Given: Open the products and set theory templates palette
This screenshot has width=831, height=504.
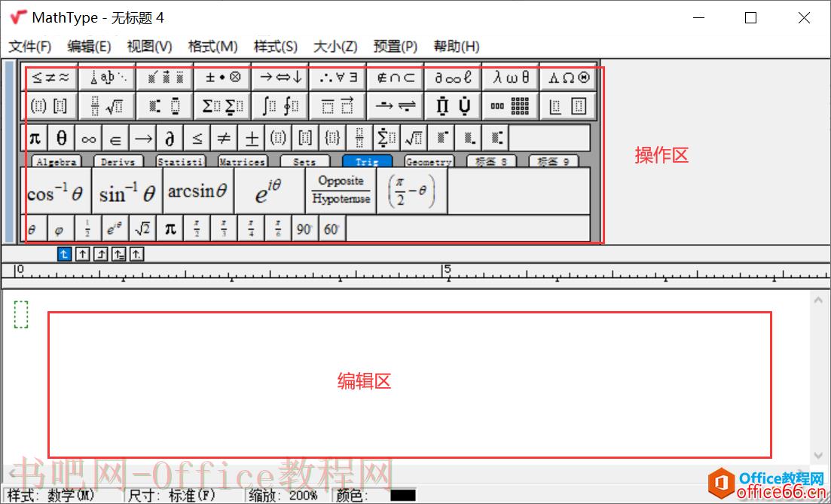Looking at the screenshot, I should click(454, 106).
